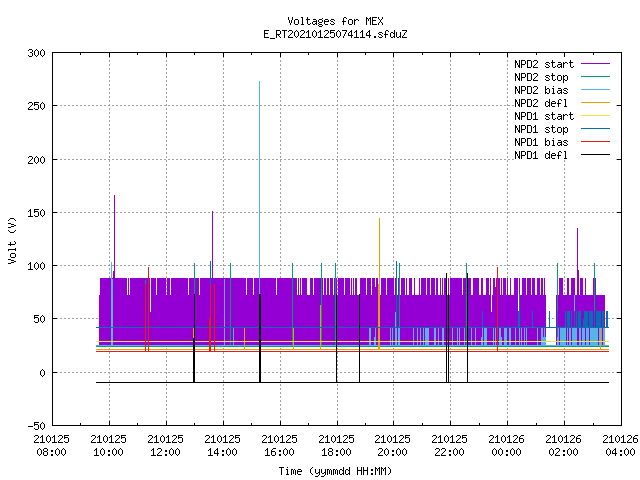Viewport: 640px width, 480px height.
Task: Select the NPD2 defl legend label
Action: point(541,103)
